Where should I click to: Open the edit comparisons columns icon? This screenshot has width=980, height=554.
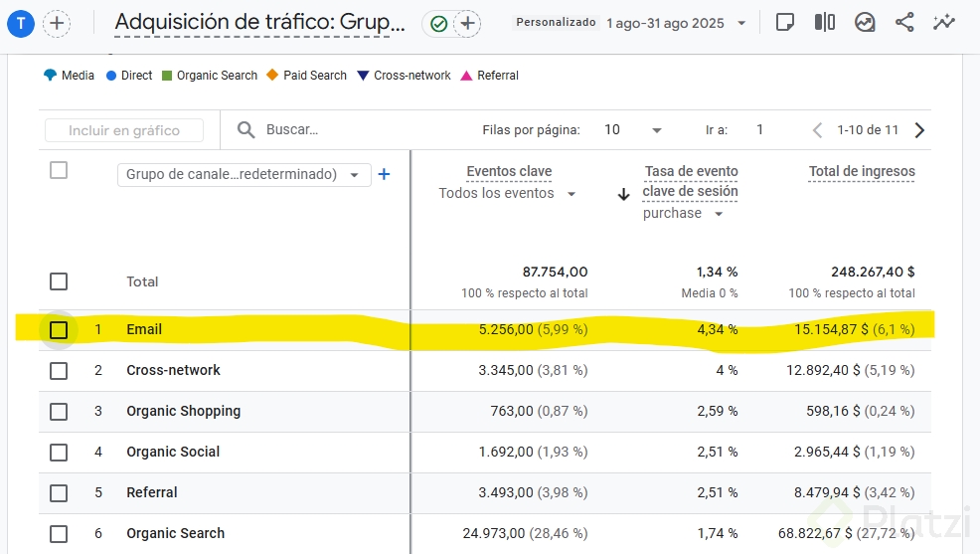[x=824, y=22]
